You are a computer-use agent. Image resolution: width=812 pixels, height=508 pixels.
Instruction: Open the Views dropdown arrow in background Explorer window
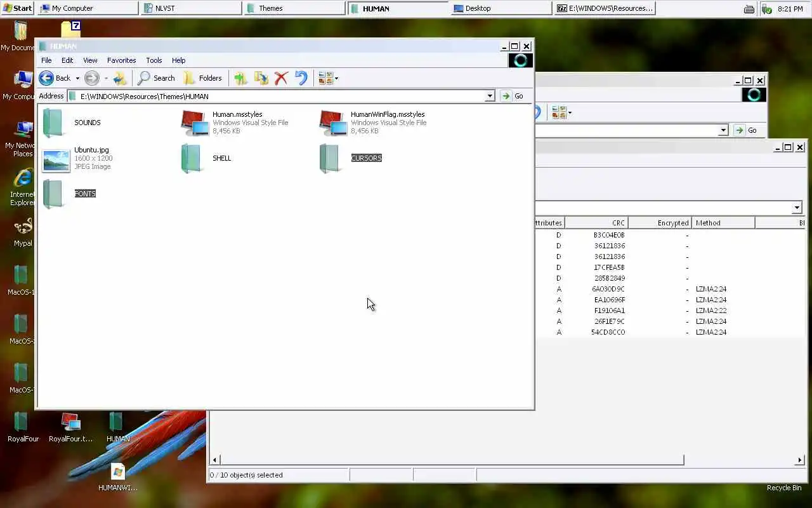pos(570,113)
